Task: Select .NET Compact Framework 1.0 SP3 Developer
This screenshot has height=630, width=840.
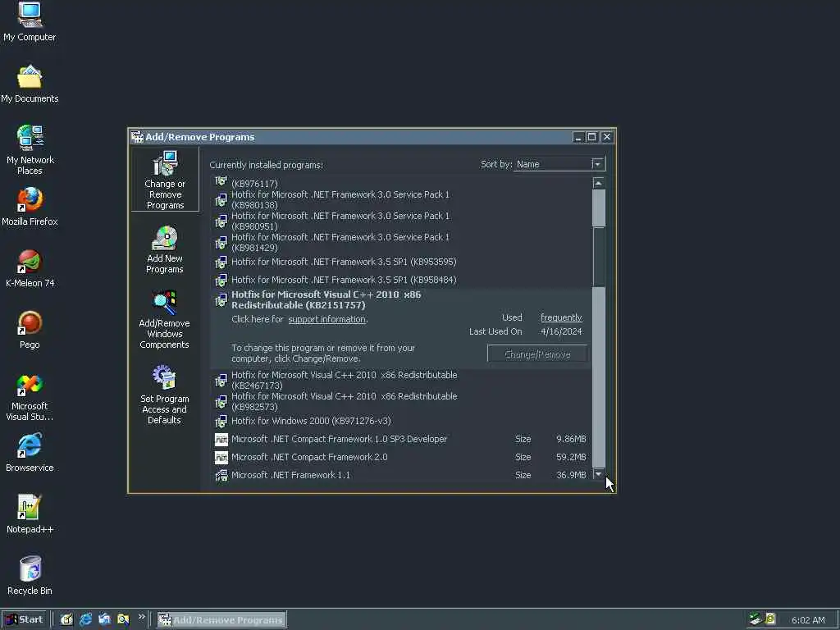Action: [399, 440]
